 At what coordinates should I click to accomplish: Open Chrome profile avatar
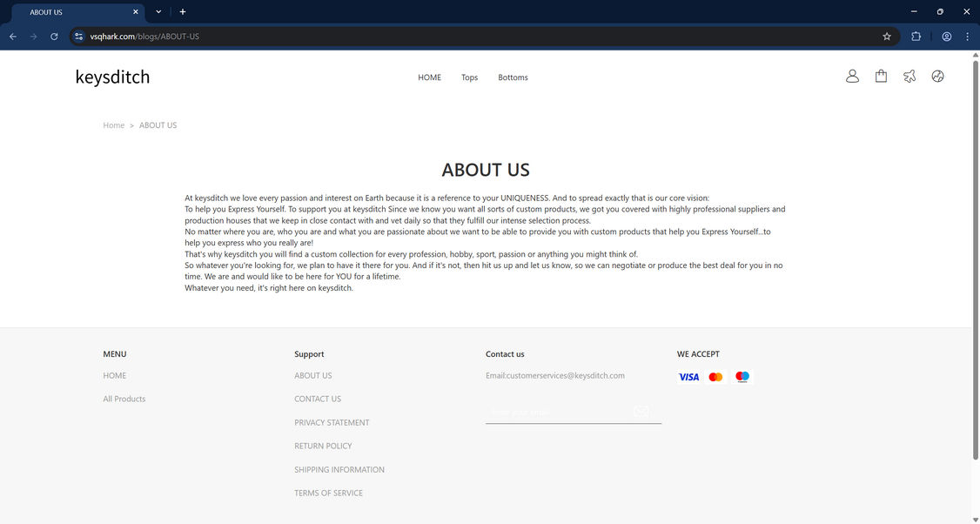946,37
